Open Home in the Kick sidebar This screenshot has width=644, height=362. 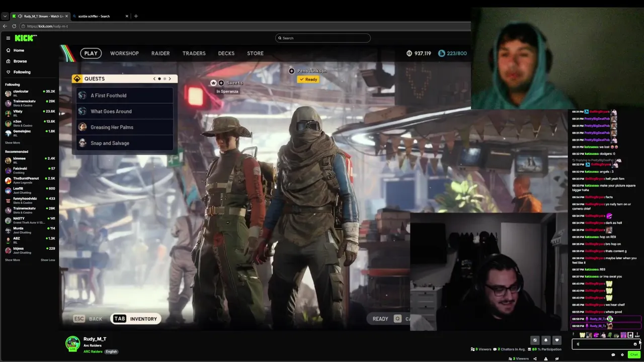pyautogui.click(x=15, y=50)
